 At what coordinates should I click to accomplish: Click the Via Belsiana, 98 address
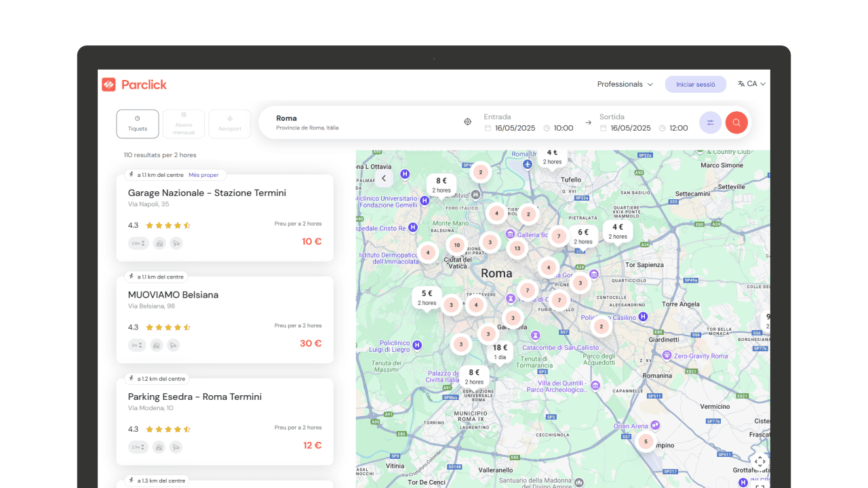point(151,306)
